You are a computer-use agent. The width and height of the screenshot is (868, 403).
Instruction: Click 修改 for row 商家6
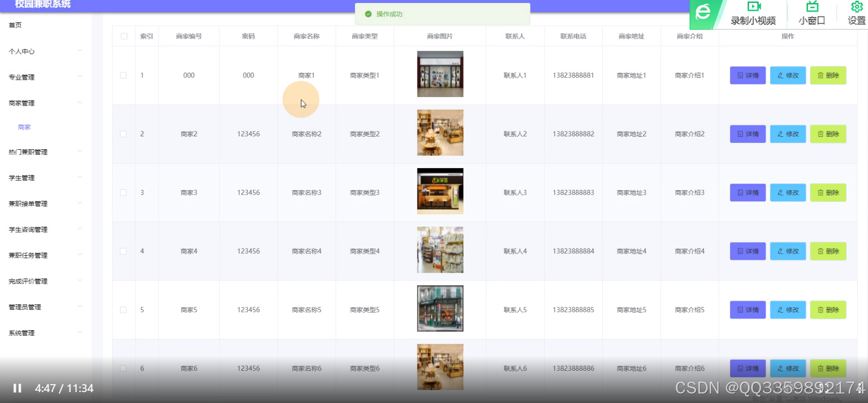tap(788, 368)
